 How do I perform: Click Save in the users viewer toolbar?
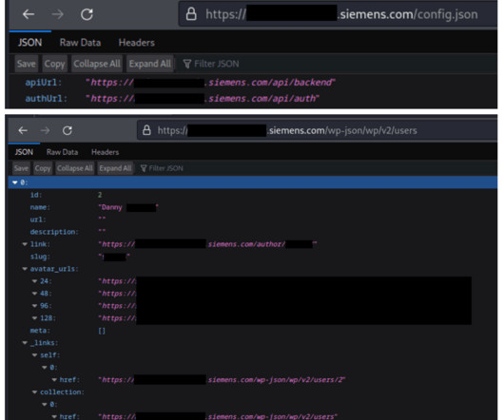[x=21, y=168]
